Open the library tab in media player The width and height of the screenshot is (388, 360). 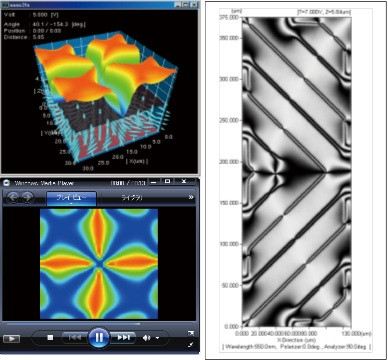[x=132, y=198]
